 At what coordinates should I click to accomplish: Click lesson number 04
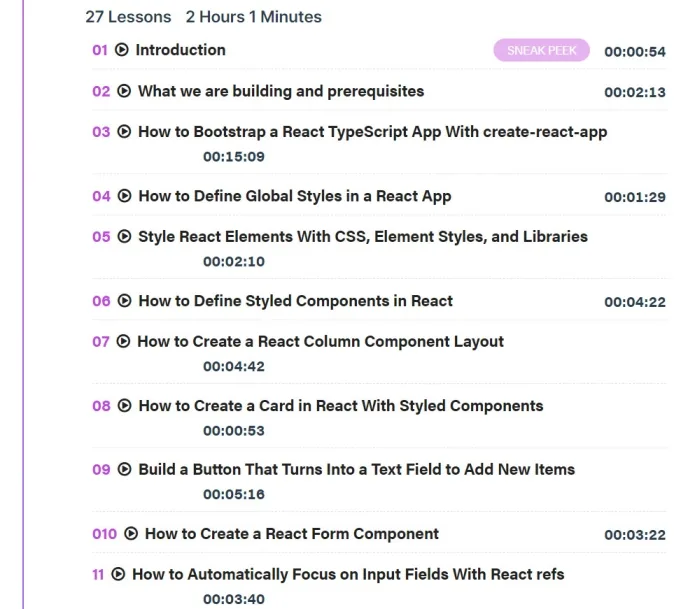coord(101,196)
